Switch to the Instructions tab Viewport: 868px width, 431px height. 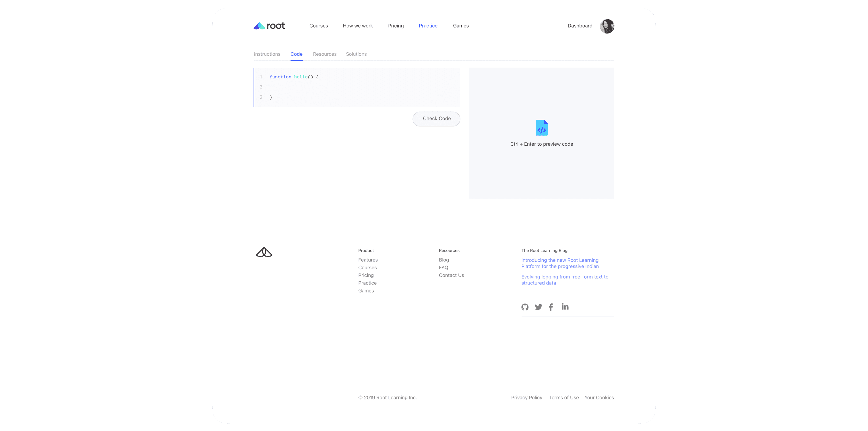[x=267, y=54]
